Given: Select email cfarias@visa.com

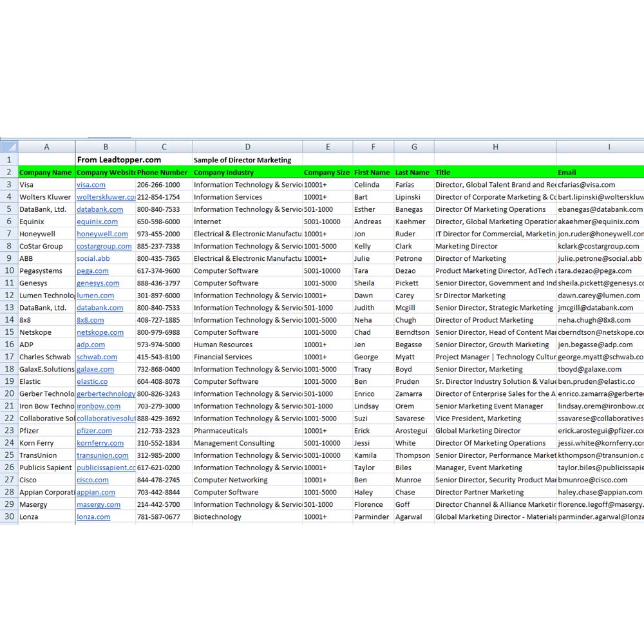Looking at the screenshot, I should click(600, 185).
